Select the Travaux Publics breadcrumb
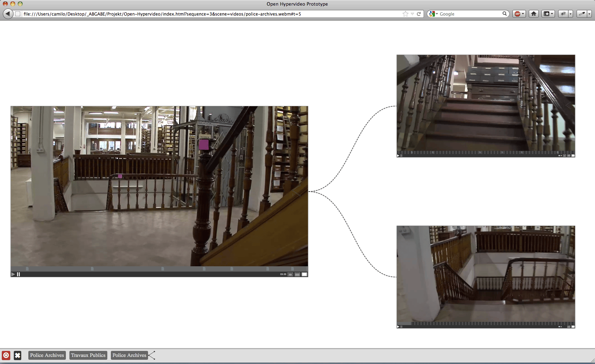Screen dimensions: 595x364 [88, 355]
